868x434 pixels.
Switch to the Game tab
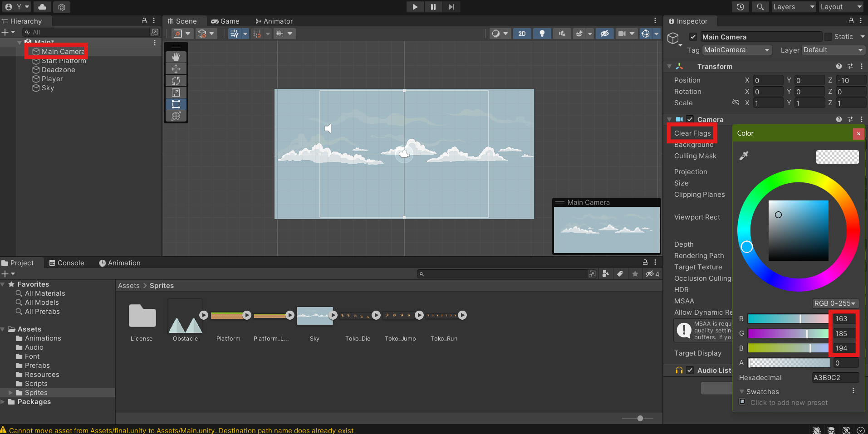[x=226, y=21]
